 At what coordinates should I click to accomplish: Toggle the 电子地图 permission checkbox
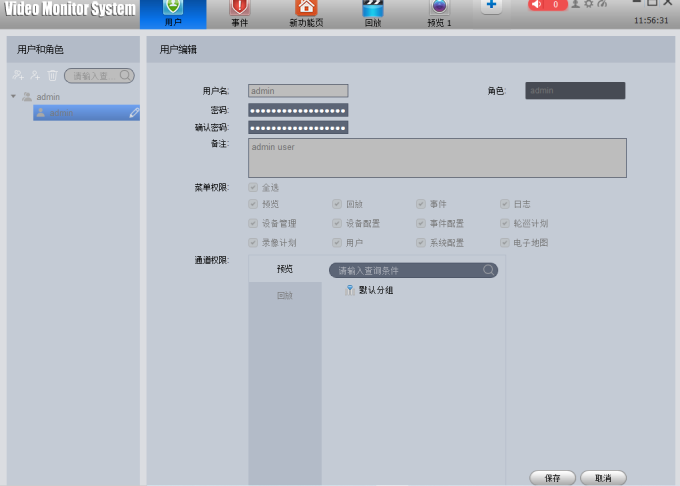505,242
